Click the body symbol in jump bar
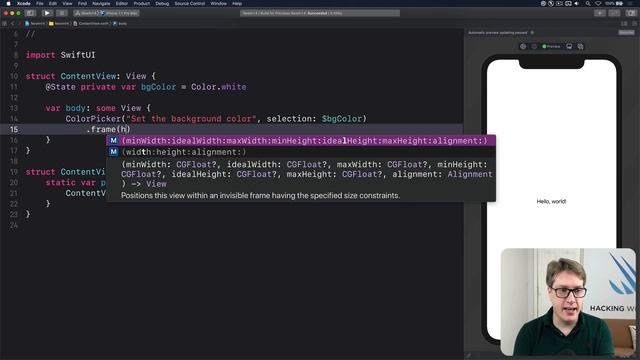Image resolution: width=640 pixels, height=360 pixels. pyautogui.click(x=120, y=24)
